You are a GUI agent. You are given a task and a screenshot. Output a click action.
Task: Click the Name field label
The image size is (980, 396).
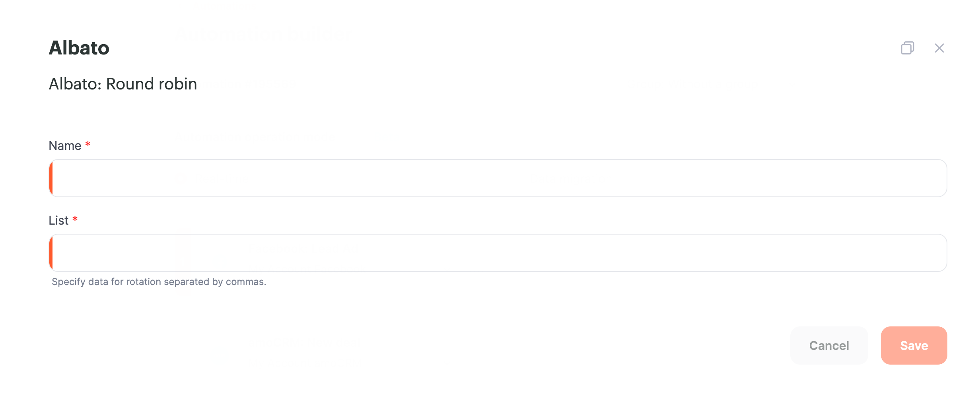tap(65, 146)
